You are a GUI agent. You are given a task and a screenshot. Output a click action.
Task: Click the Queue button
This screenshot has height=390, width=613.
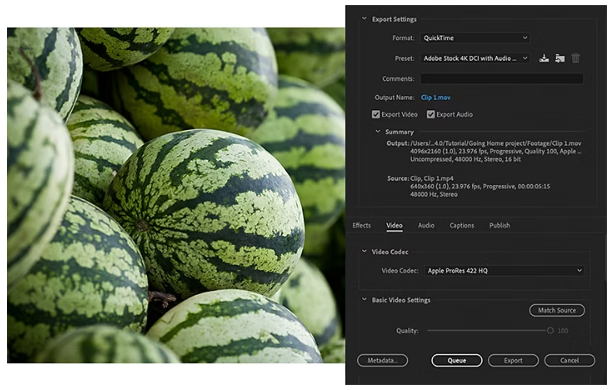point(457,360)
